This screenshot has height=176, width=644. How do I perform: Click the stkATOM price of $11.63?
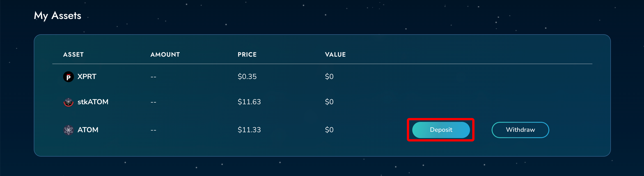click(x=249, y=102)
